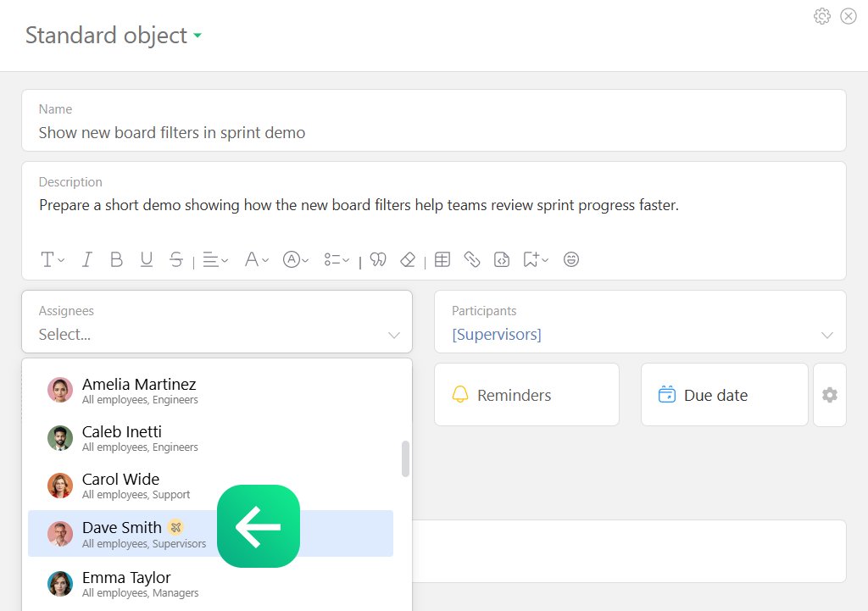Click into the Description text area

pos(359,205)
